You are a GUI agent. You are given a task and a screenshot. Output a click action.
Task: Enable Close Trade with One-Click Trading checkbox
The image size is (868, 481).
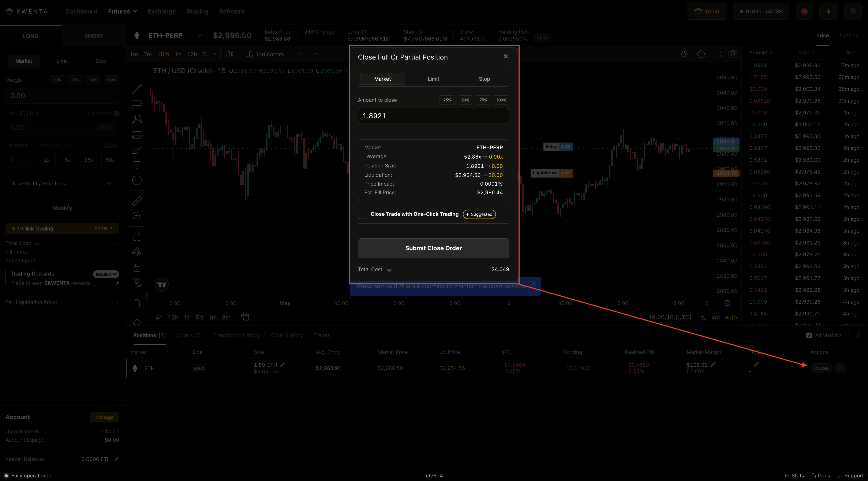tap(362, 214)
